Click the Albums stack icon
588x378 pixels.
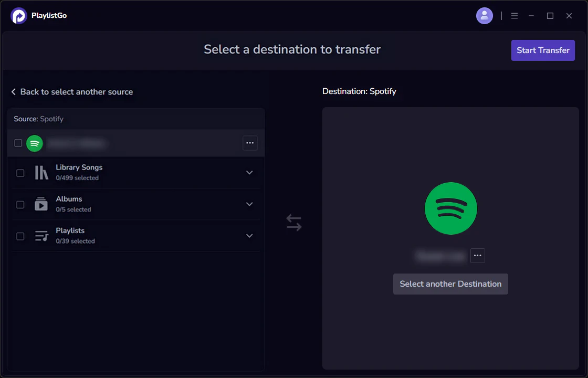pos(41,204)
